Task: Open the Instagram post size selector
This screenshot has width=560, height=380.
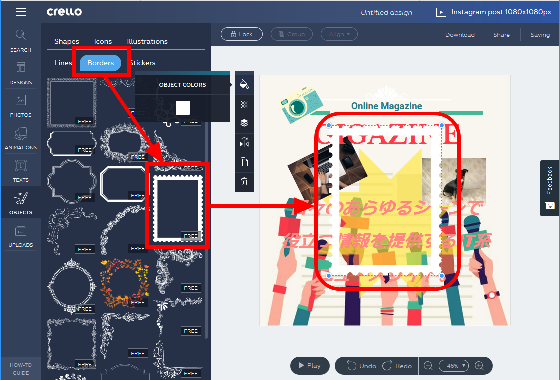Action: (x=494, y=12)
